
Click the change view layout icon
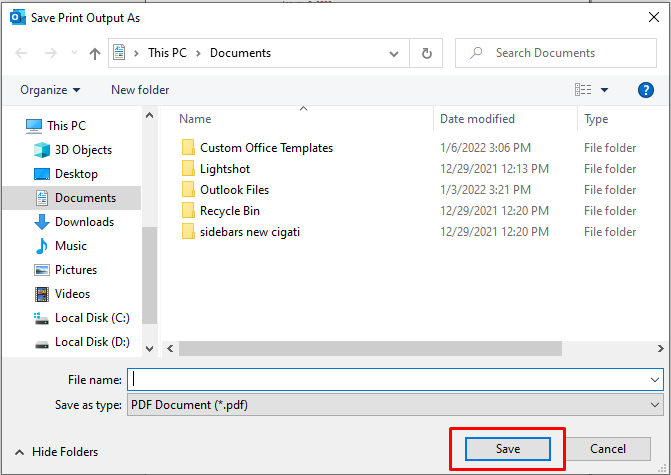[583, 90]
